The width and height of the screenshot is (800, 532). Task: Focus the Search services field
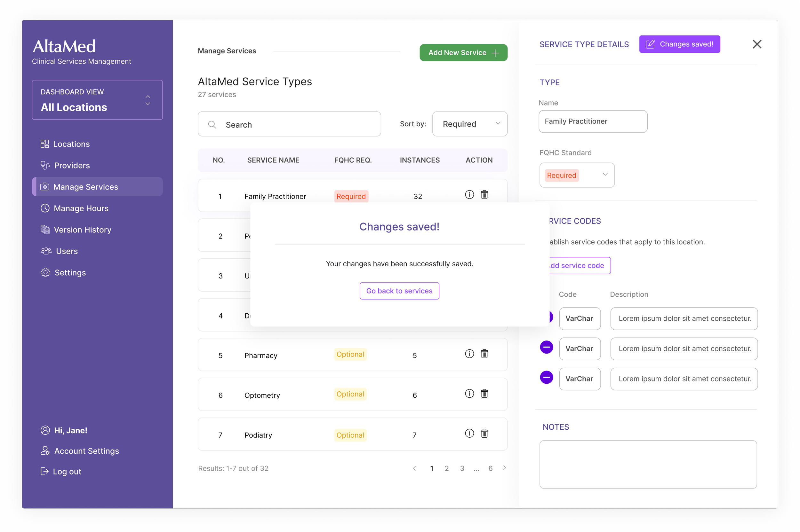[x=289, y=124]
